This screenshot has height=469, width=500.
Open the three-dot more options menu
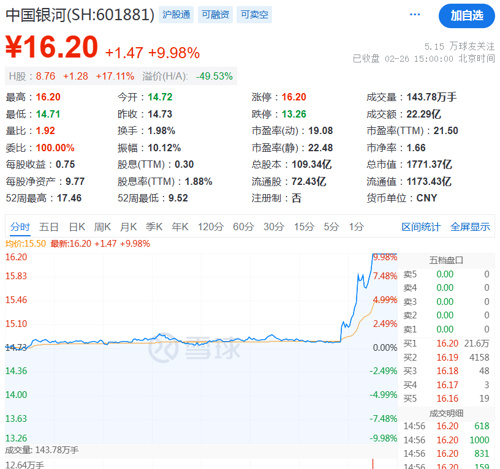pyautogui.click(x=415, y=15)
